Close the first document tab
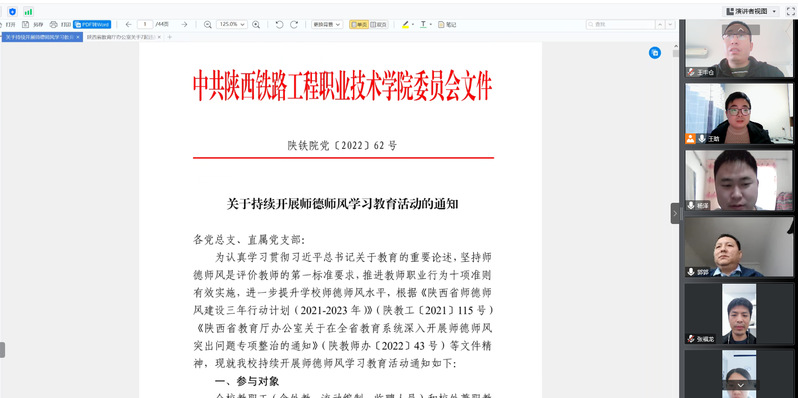Image resolution: width=798 pixels, height=398 pixels. [78, 37]
